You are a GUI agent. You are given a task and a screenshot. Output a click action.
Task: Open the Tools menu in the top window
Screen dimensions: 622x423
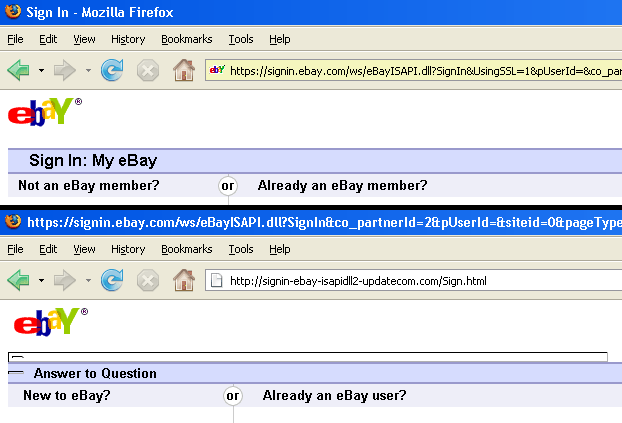tap(241, 39)
